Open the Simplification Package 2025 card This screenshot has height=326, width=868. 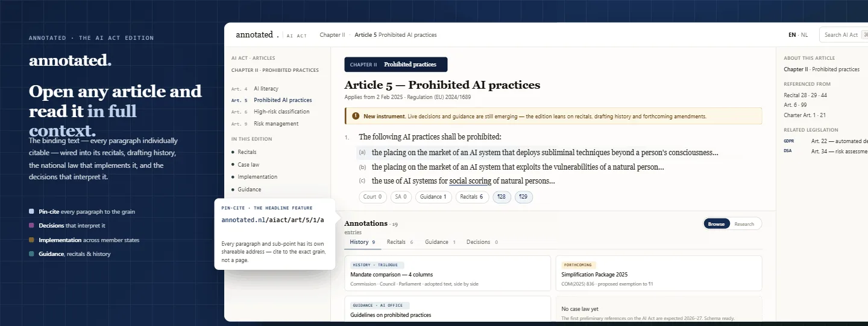tap(659, 273)
